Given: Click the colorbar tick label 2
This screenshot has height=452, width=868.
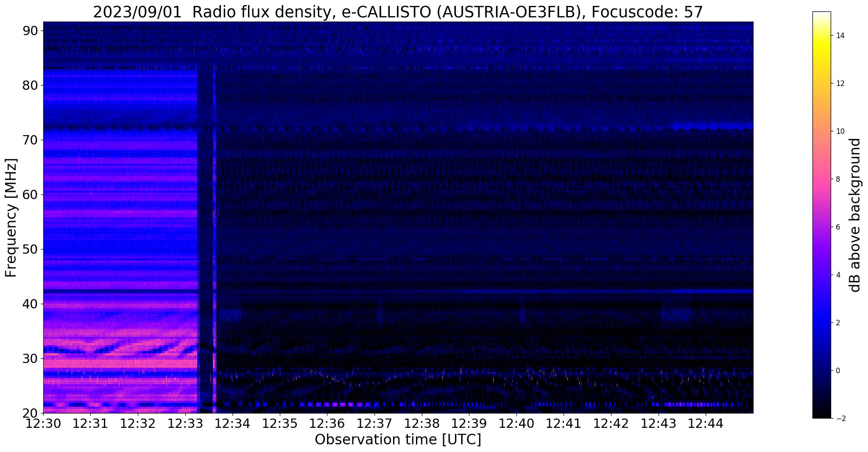Looking at the screenshot, I should point(838,323).
